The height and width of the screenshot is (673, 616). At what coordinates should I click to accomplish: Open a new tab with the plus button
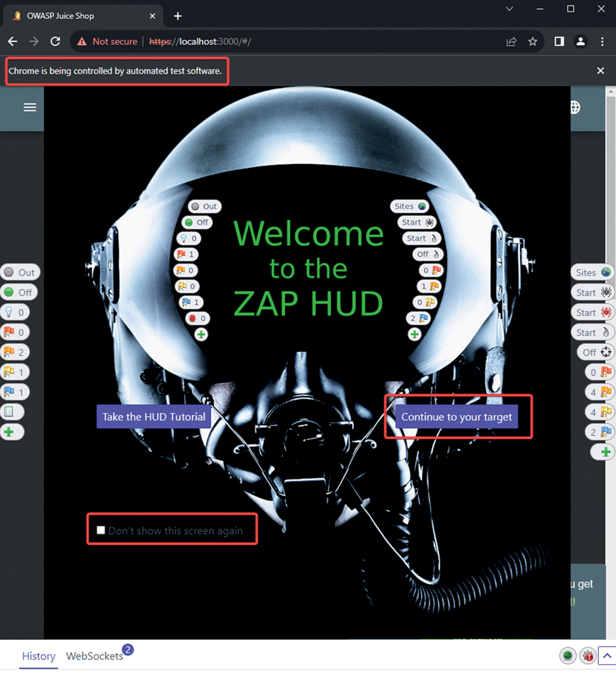(178, 16)
